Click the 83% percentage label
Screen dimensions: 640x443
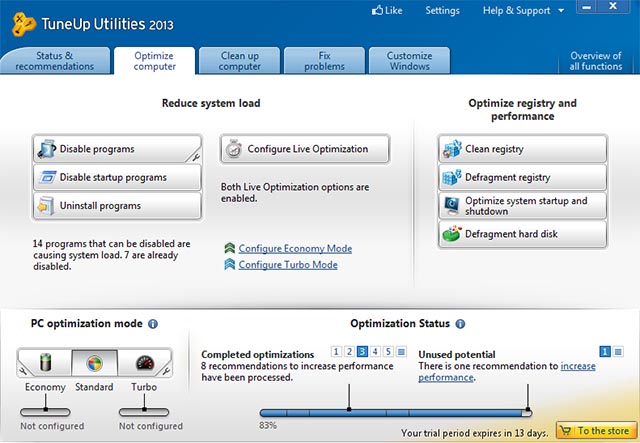pyautogui.click(x=268, y=425)
